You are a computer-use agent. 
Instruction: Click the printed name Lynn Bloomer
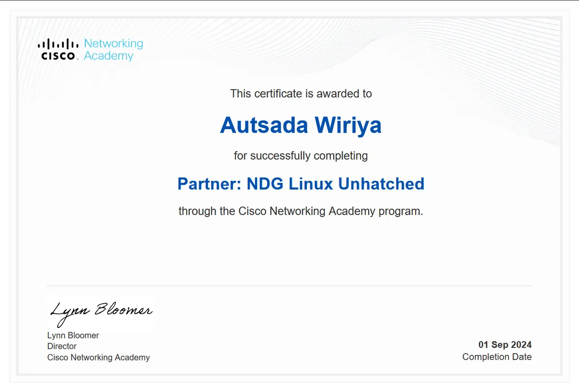(73, 335)
